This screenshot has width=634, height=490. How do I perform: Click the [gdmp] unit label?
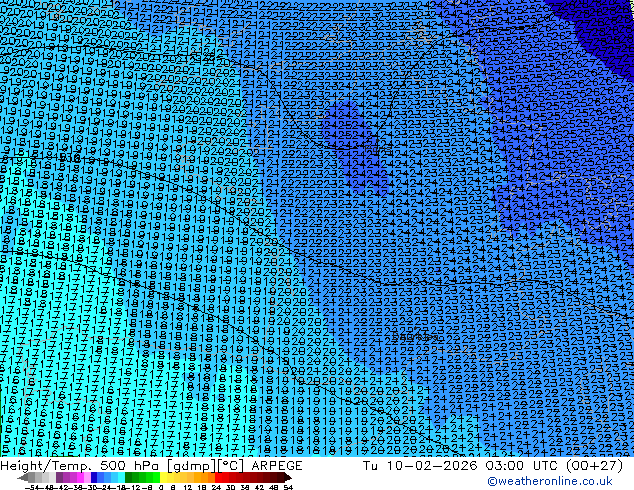point(193,466)
